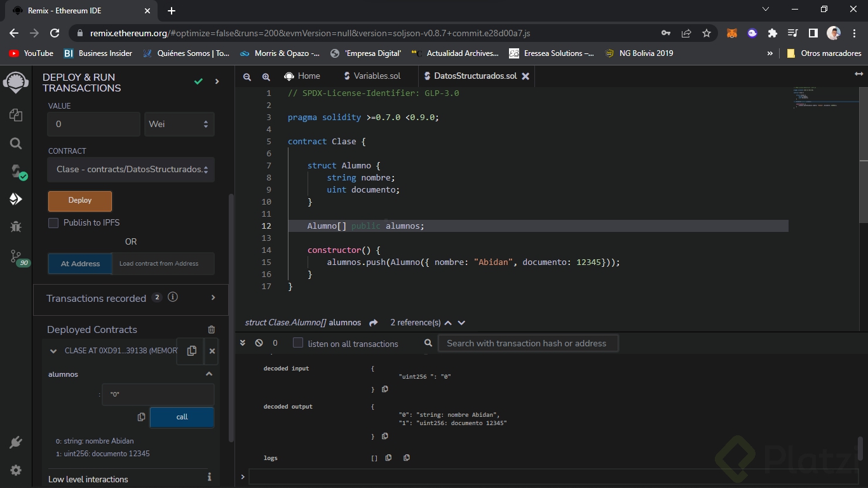The height and width of the screenshot is (488, 868).
Task: Click the orange Deploy button
Action: click(x=80, y=201)
